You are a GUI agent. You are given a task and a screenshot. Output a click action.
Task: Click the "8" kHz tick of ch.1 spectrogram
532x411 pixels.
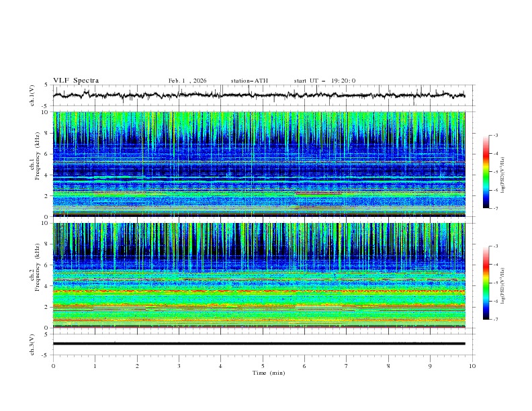(x=47, y=133)
